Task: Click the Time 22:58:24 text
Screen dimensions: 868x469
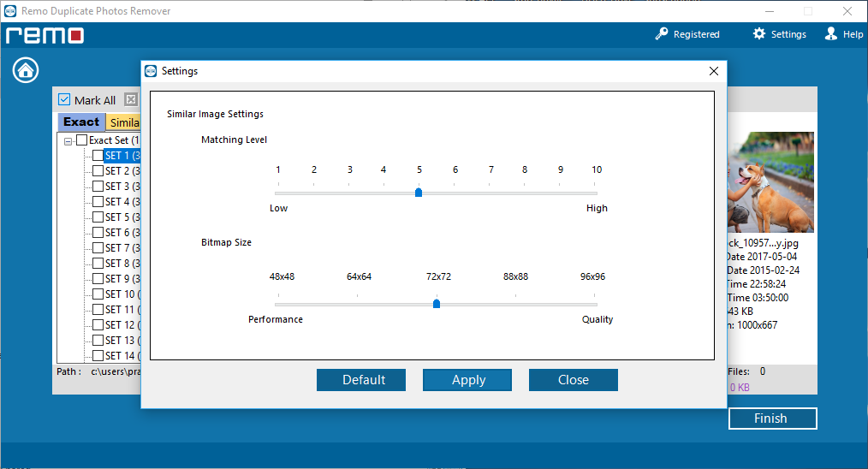Action: click(757, 284)
